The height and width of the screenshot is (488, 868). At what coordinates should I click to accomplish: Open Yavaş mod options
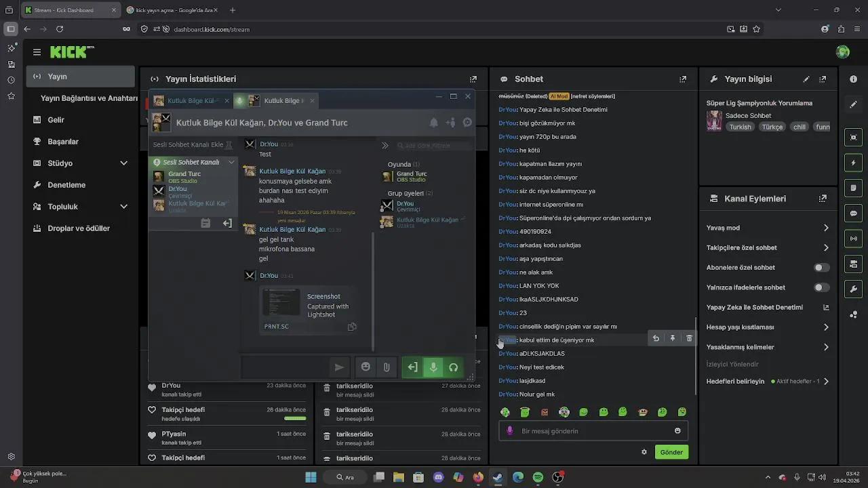825,228
